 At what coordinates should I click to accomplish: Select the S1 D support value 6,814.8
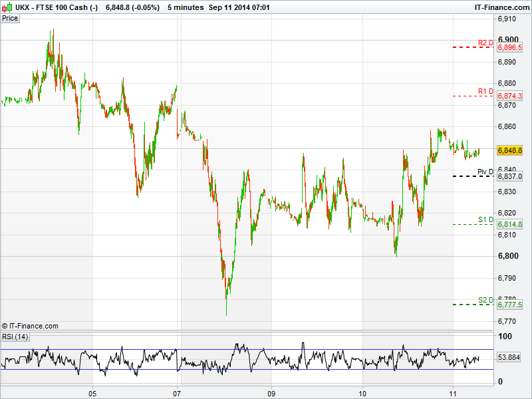510,225
